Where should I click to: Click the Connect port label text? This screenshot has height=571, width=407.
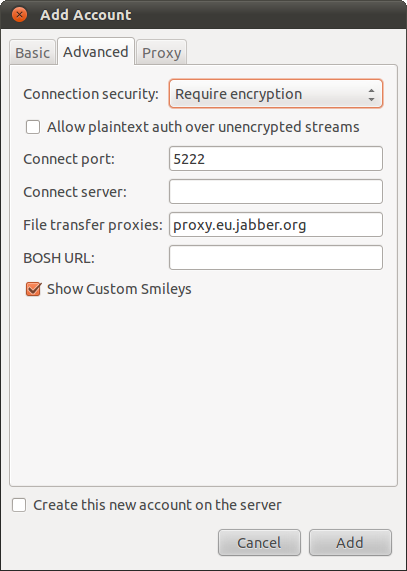(69, 159)
